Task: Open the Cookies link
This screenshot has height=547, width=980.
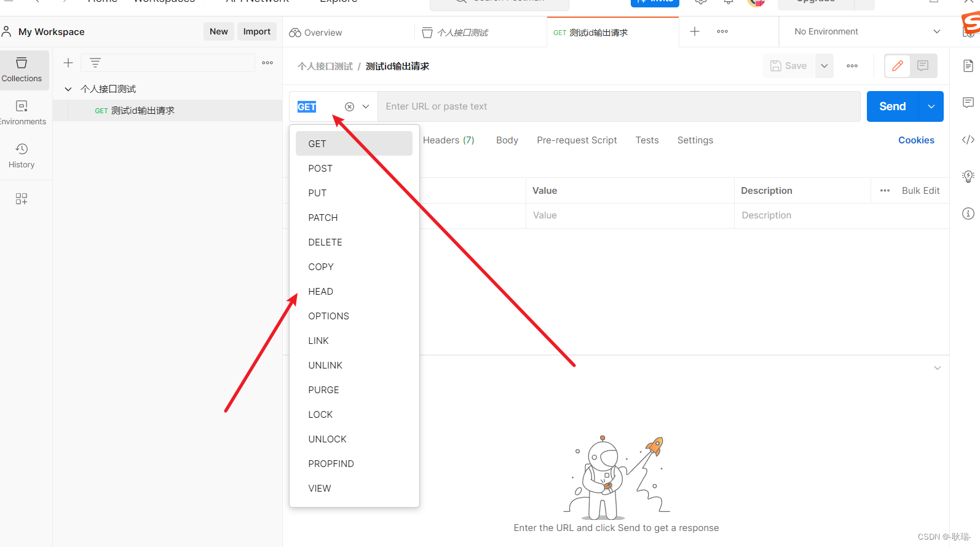Action: (916, 140)
